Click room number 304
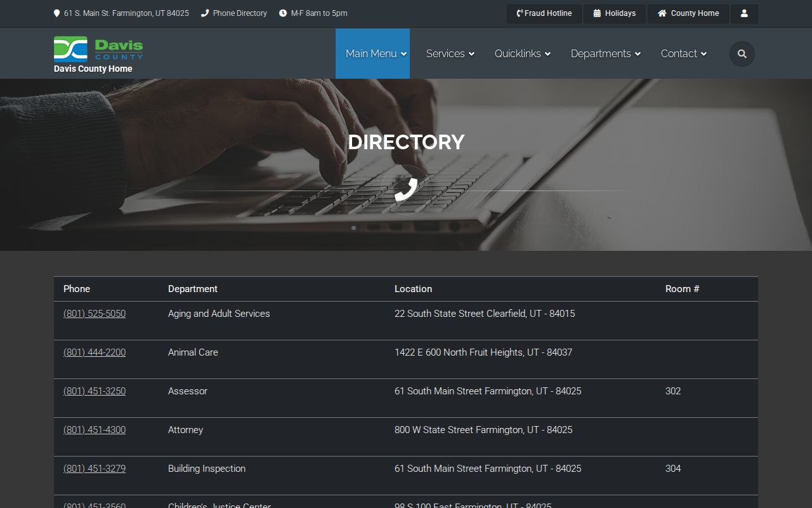The image size is (812, 508). [x=673, y=469]
